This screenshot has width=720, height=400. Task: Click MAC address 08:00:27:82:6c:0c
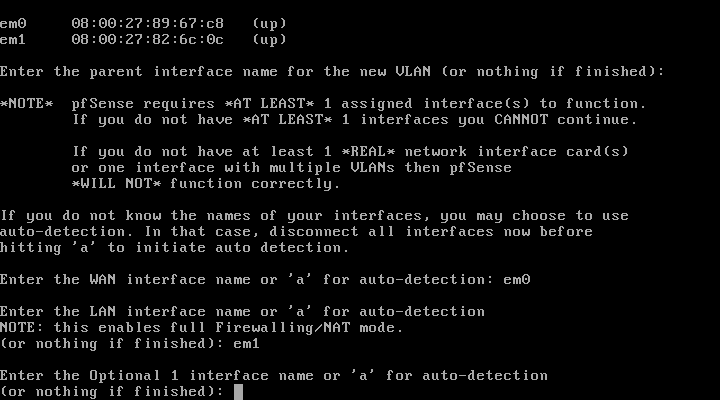pyautogui.click(x=147, y=39)
